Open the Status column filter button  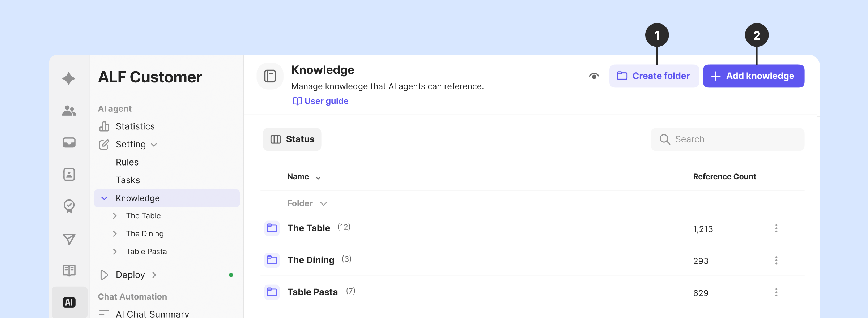(x=292, y=139)
